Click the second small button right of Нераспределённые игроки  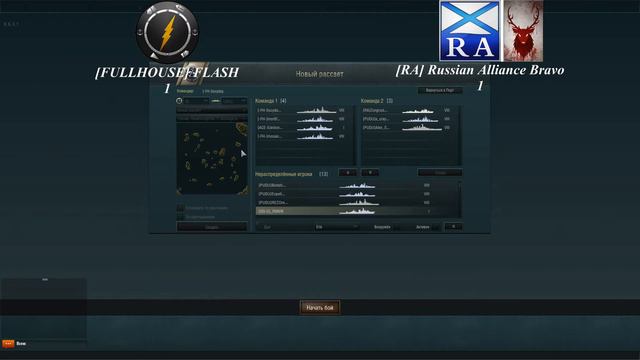click(370, 173)
